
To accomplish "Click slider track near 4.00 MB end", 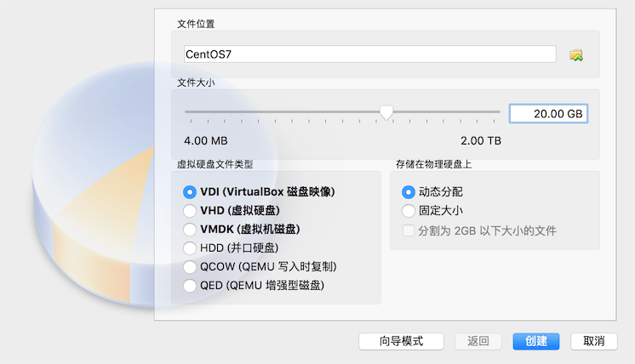I will (192, 111).
